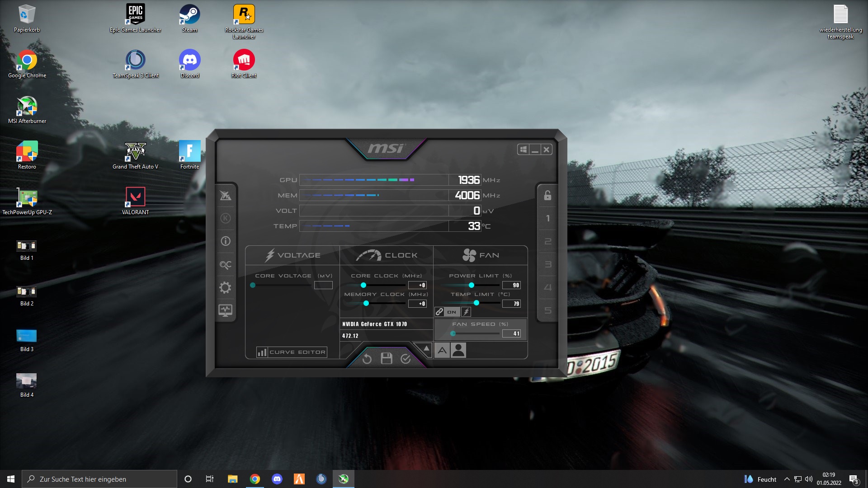Viewport: 868px width, 488px height.
Task: Select profile slot 3
Action: 547,264
